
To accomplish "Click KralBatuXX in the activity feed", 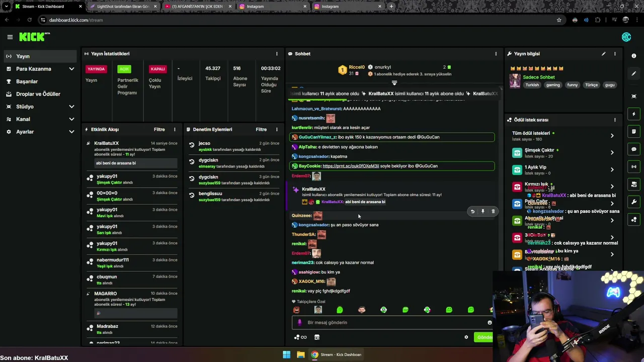I will 106,143.
